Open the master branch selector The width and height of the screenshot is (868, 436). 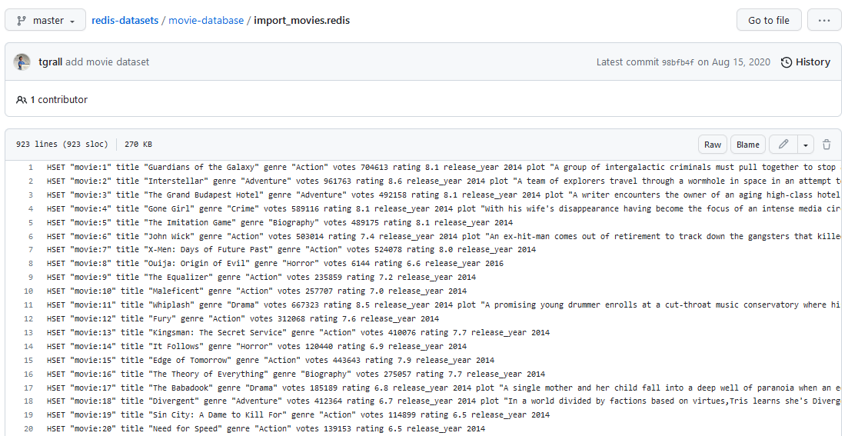coord(45,21)
